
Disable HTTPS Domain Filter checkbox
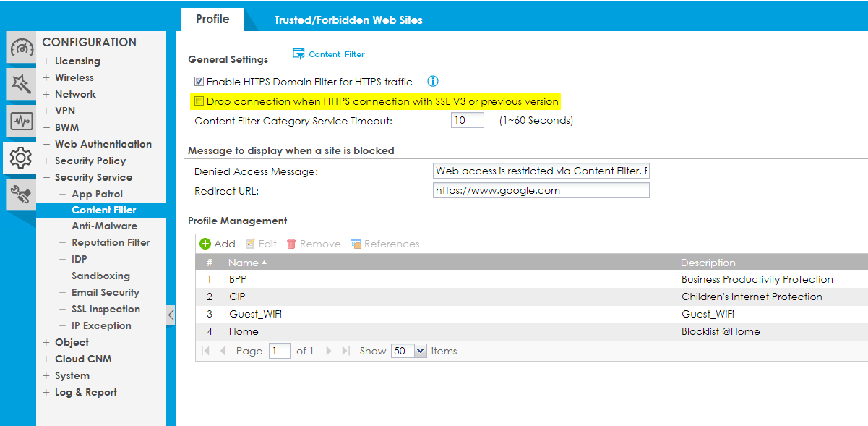coord(199,82)
